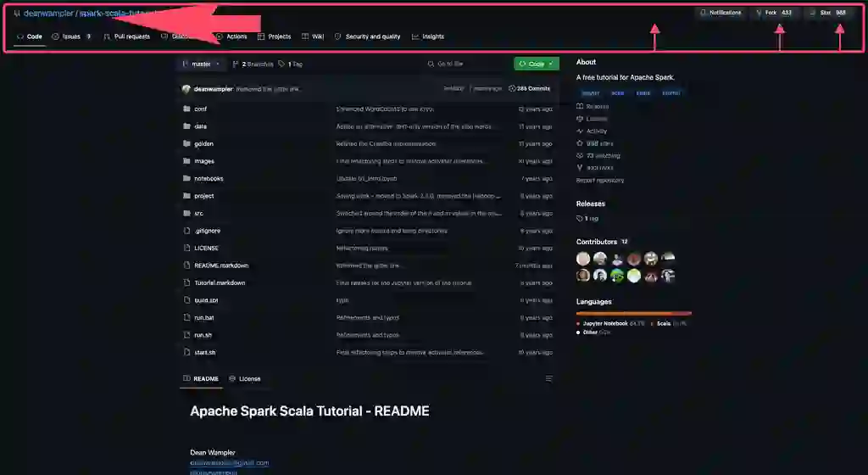Open the Tutorial.markdown file
The width and height of the screenshot is (868, 475).
pos(220,283)
